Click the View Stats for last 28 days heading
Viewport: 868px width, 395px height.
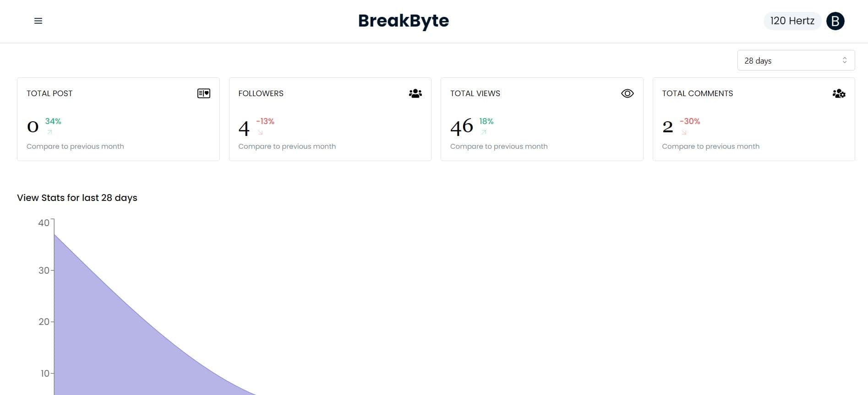(x=77, y=198)
